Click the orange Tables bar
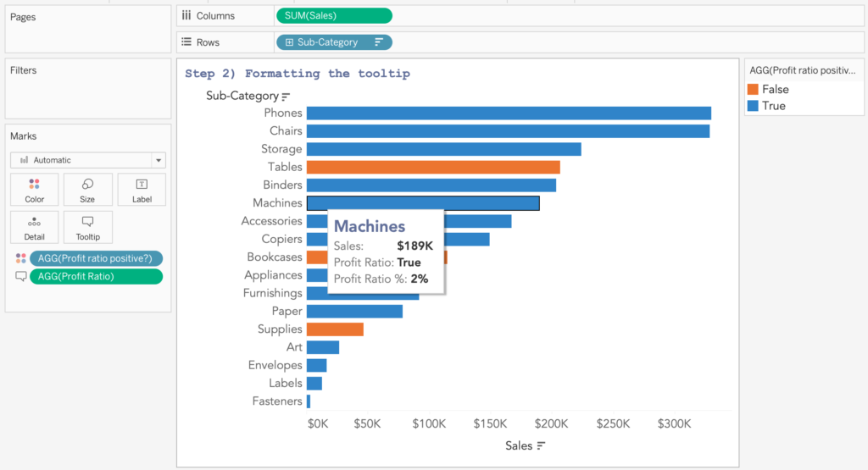Screen dimensions: 868x470 (x=432, y=167)
